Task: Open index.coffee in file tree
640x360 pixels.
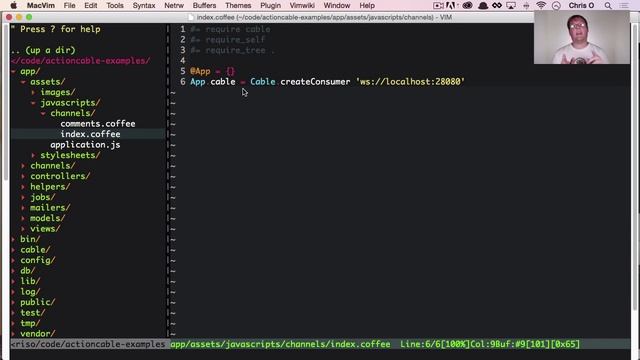Action: (x=90, y=134)
